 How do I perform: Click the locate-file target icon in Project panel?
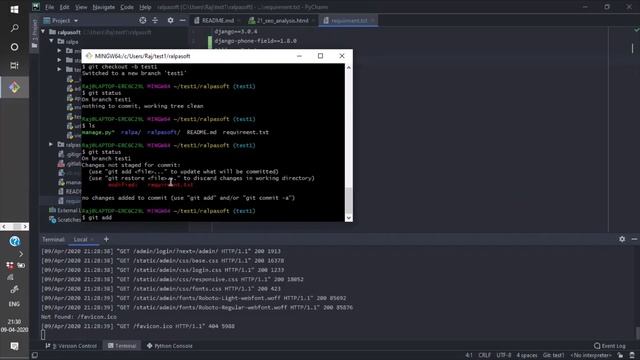143,20
